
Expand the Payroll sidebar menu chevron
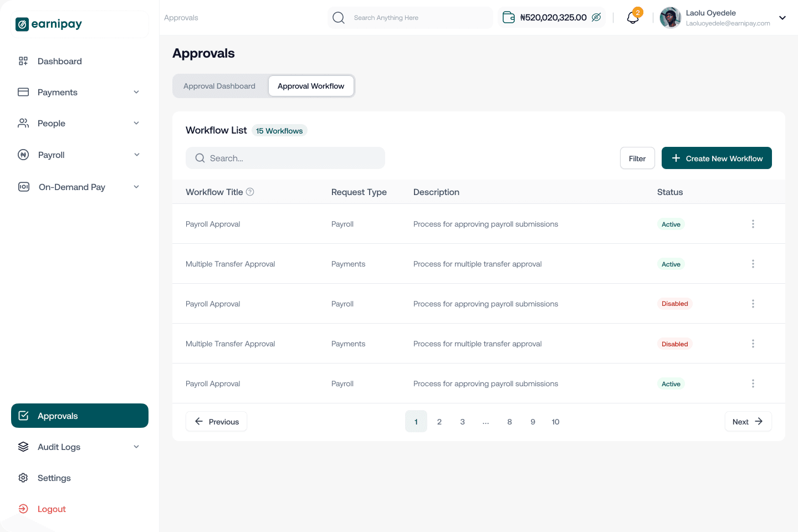pyautogui.click(x=137, y=155)
